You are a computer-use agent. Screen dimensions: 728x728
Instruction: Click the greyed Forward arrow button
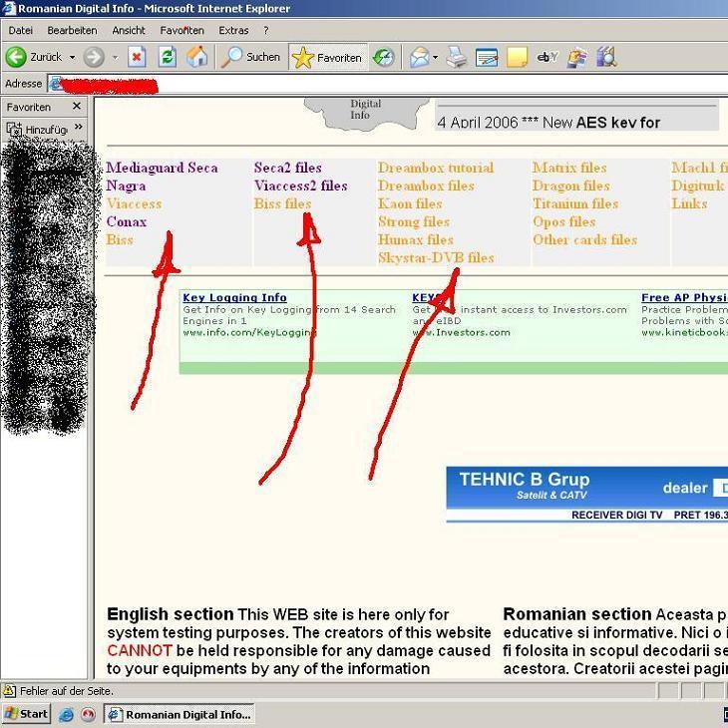click(x=94, y=58)
